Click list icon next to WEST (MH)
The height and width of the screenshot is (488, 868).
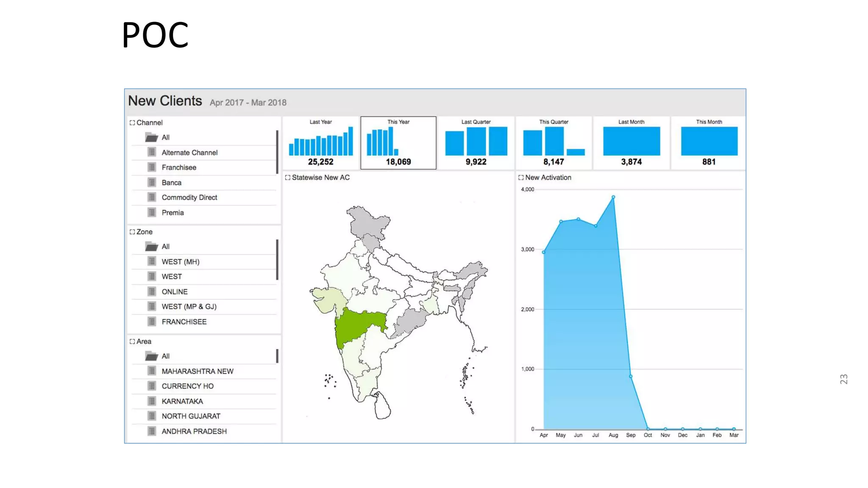point(152,261)
